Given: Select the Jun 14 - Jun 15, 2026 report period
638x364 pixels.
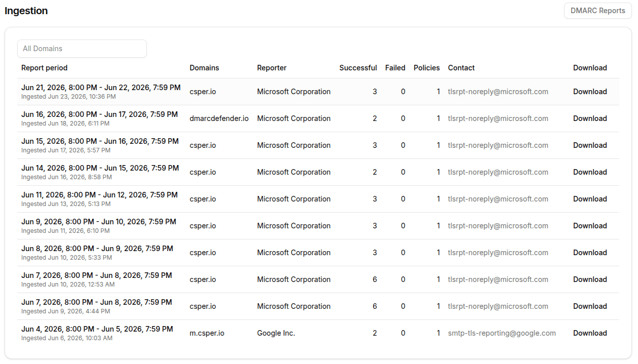Looking at the screenshot, I should tap(100, 168).
